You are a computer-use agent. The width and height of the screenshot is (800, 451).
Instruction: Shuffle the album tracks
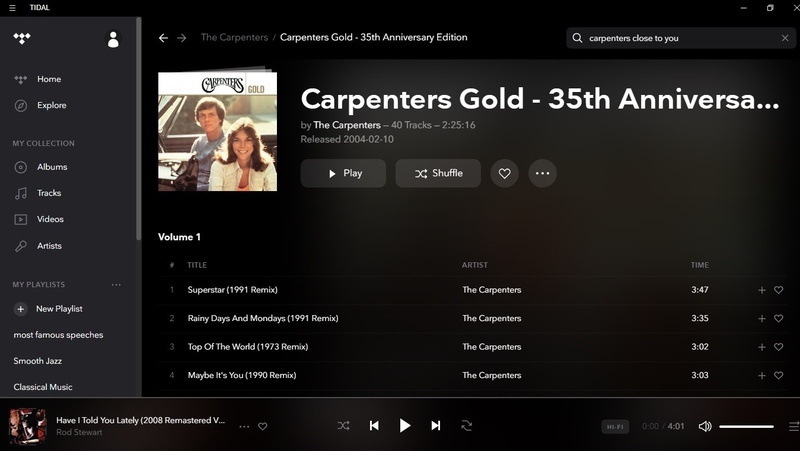[x=438, y=173]
